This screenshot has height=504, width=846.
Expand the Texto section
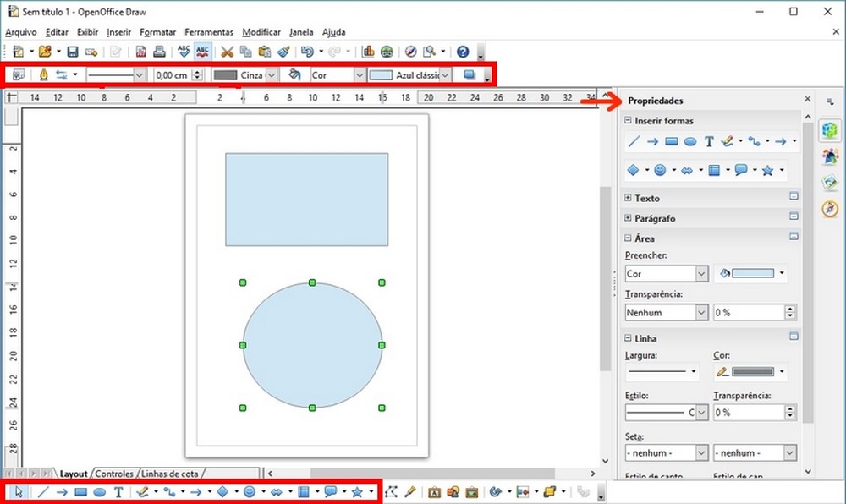[x=628, y=198]
